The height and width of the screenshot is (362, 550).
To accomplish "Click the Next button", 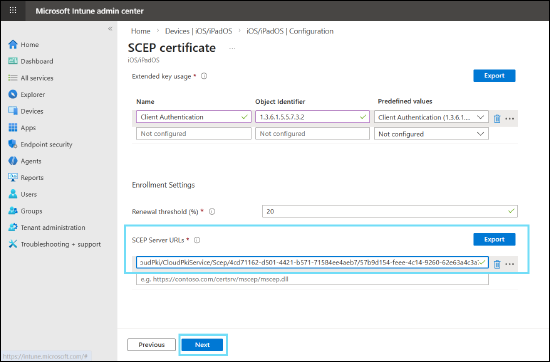I will 202,345.
